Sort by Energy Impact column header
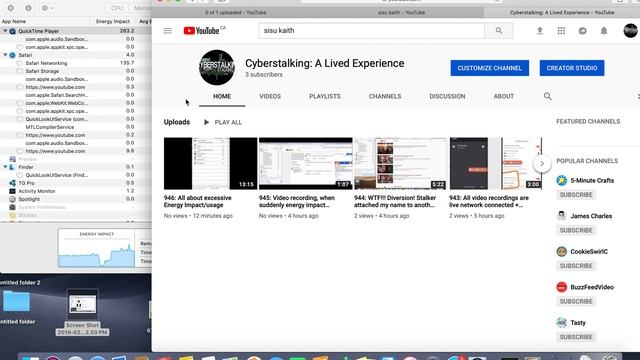The height and width of the screenshot is (360, 640). click(x=113, y=21)
